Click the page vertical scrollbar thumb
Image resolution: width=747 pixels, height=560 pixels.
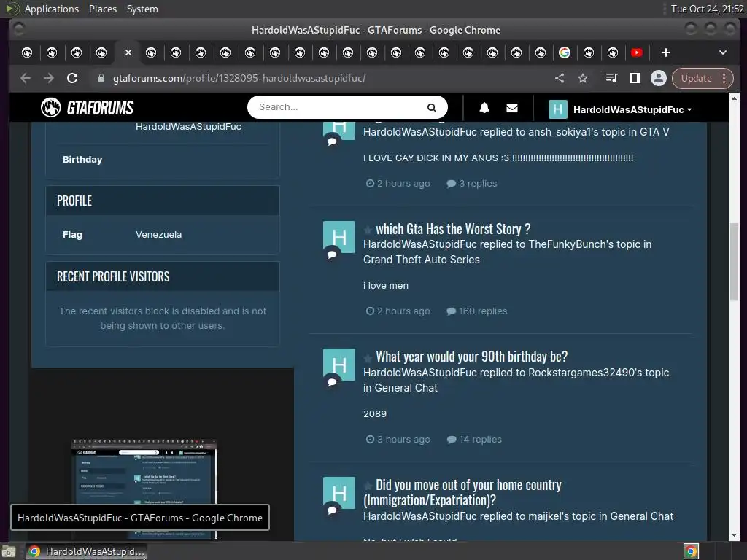click(734, 262)
